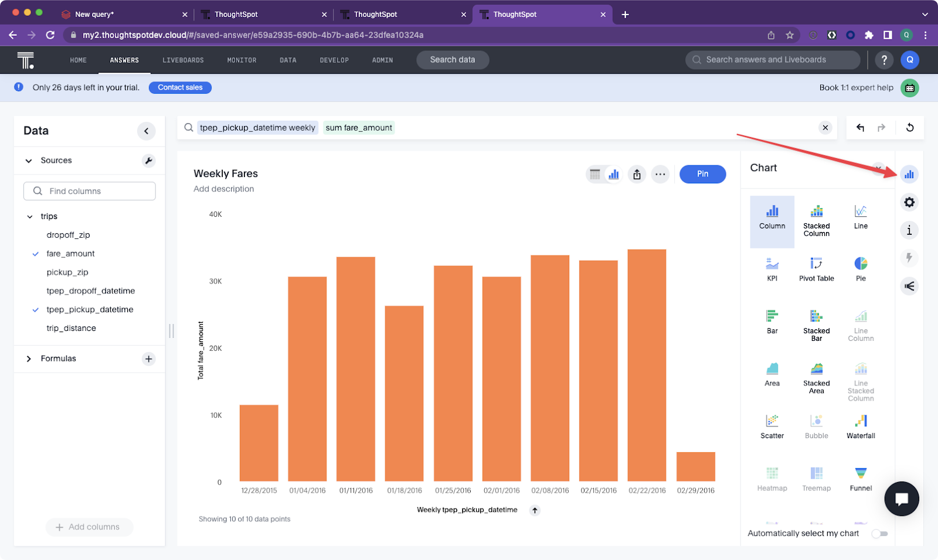Go to the Data menu
The height and width of the screenshot is (560, 938).
coord(288,60)
